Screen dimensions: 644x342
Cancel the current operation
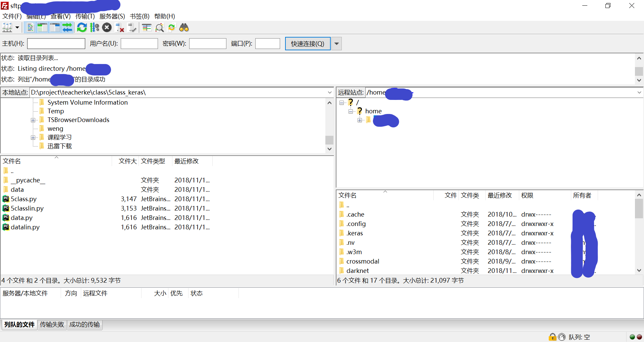[107, 27]
